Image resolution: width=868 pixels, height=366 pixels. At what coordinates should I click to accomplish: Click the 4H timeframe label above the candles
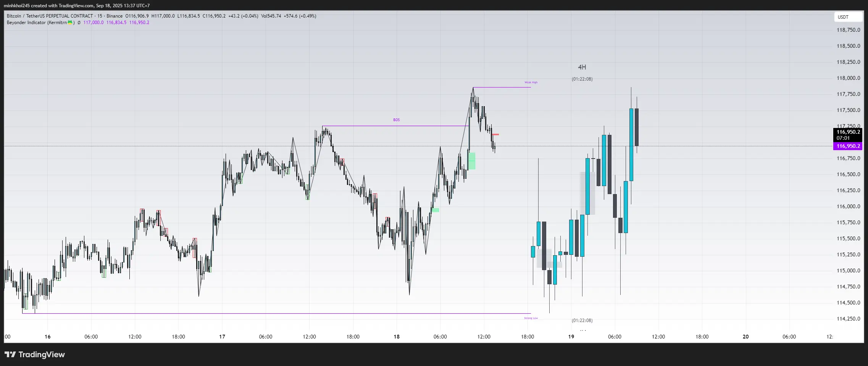582,67
